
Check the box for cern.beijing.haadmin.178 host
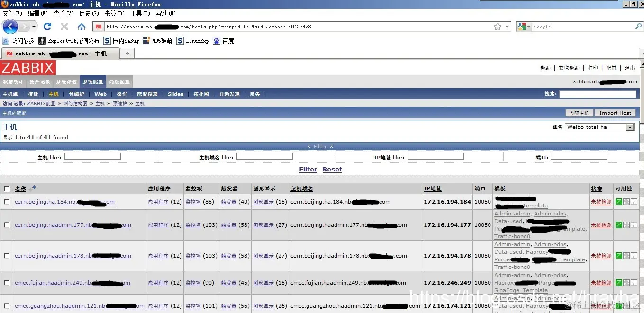[x=7, y=256]
